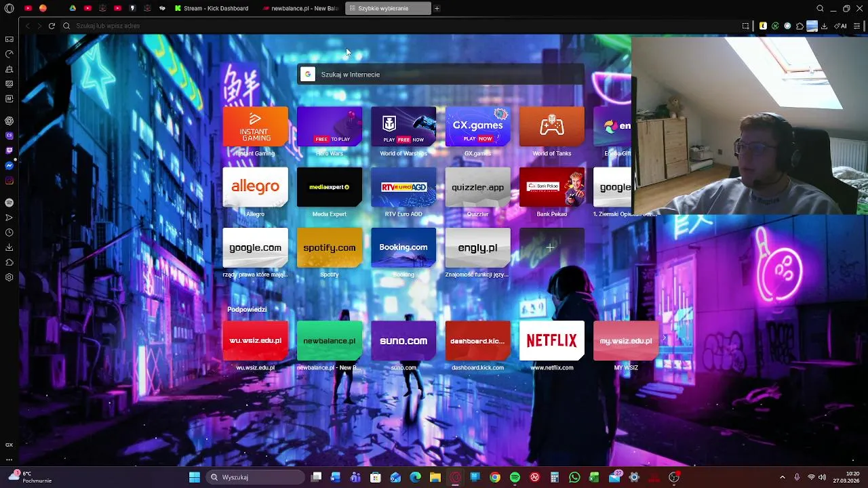
Task: Open Netflix suggestion tile
Action: point(552,341)
